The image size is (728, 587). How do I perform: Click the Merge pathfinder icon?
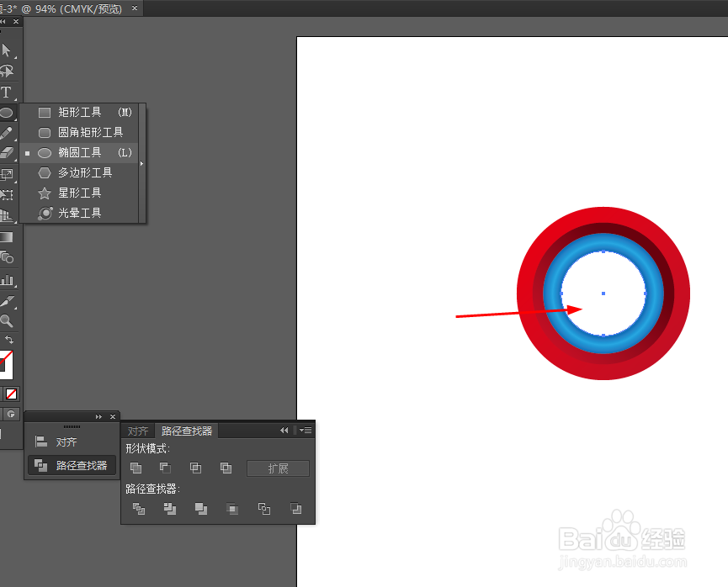pos(201,509)
